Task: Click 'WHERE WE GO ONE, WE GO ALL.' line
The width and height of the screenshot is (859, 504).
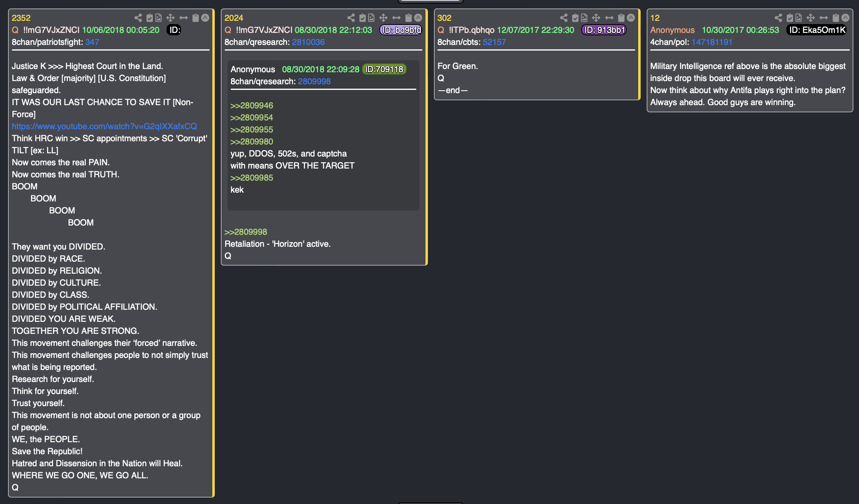Action: tap(80, 476)
